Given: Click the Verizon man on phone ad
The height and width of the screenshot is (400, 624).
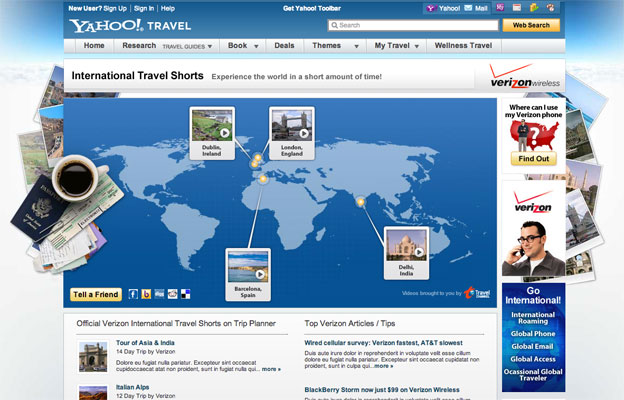Looking at the screenshot, I should pos(533,228).
